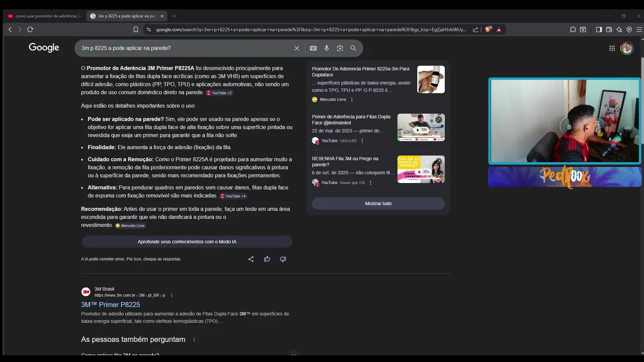Open more options for LED+LED YouTube source

tap(362, 141)
